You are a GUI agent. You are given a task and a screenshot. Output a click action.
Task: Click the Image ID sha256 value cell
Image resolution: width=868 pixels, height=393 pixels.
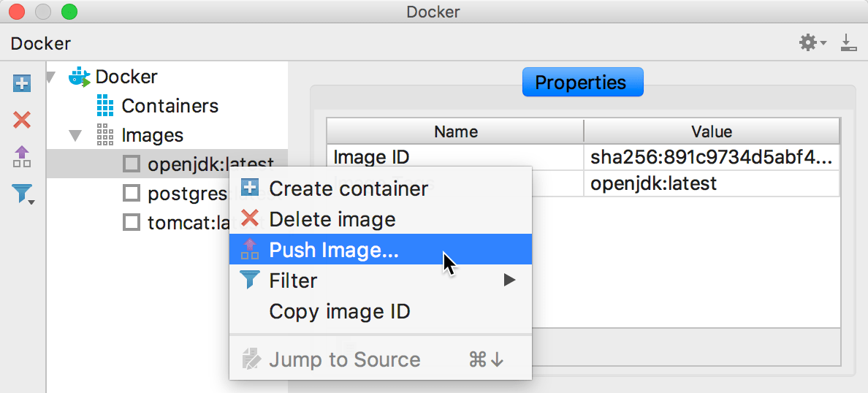point(711,157)
